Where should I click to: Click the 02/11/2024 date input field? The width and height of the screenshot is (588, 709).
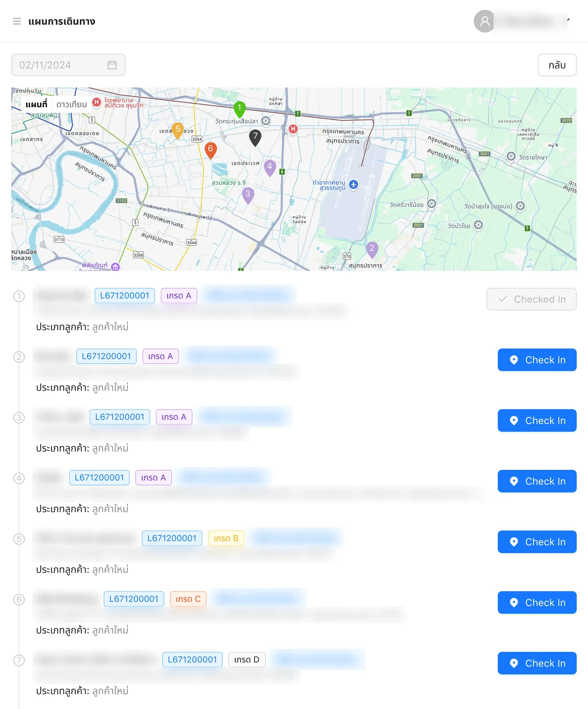pyautogui.click(x=68, y=65)
